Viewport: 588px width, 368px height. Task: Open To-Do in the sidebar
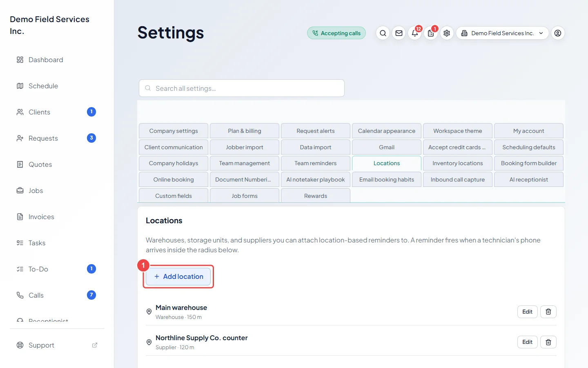coord(57,269)
